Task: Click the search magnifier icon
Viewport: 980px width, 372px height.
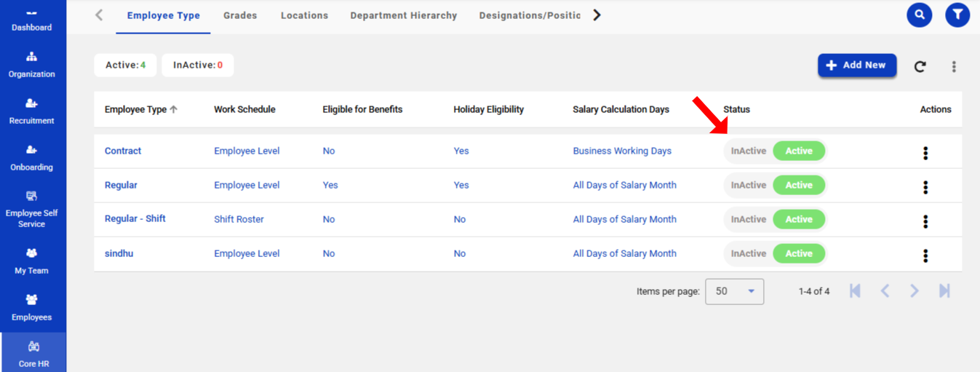Action: click(920, 15)
